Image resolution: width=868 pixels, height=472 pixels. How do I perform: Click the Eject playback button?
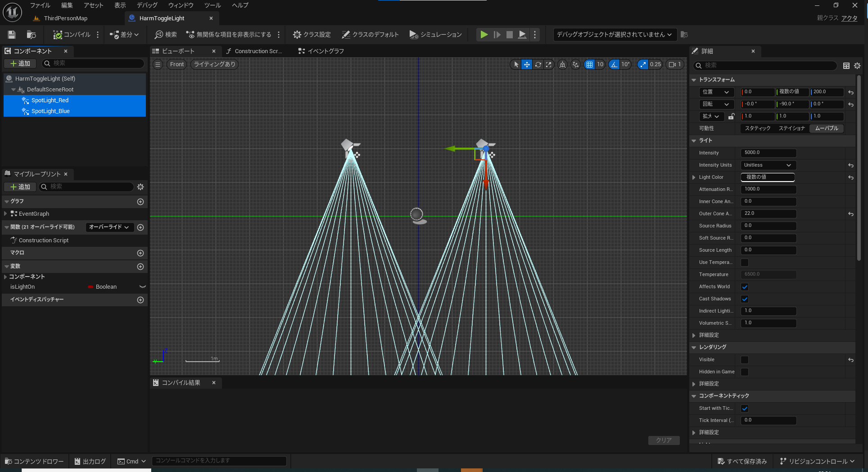coord(522,35)
